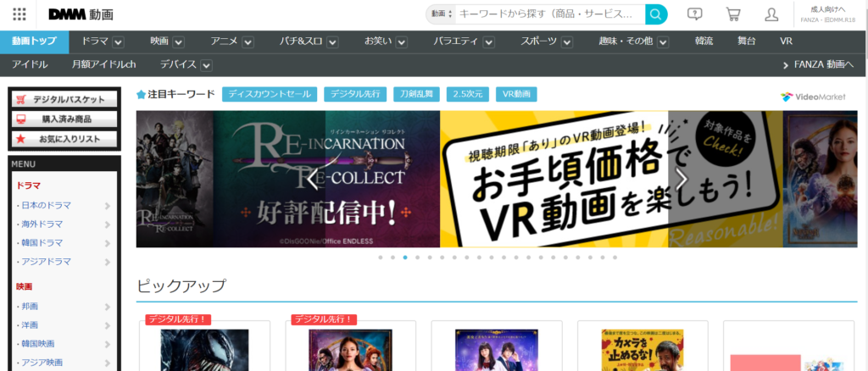This screenshot has height=371, width=868.
Task: Open the DMM services grid menu
Action: 19,14
